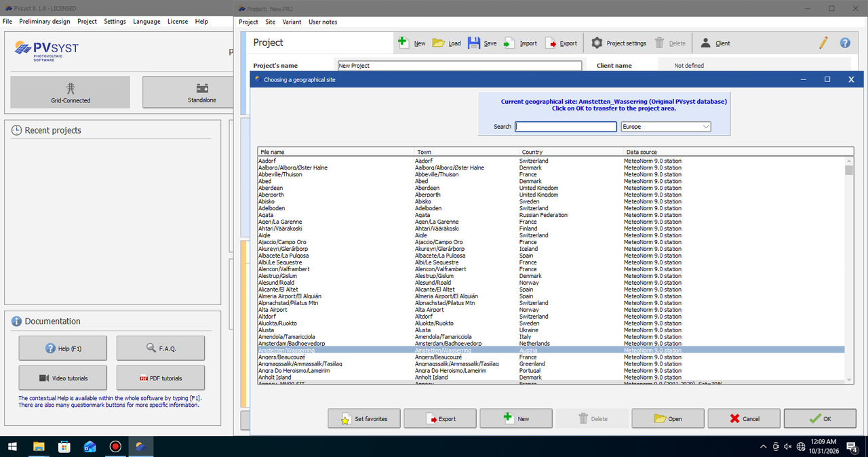Select the Ajaccio/Campo Oro row

pos(551,242)
